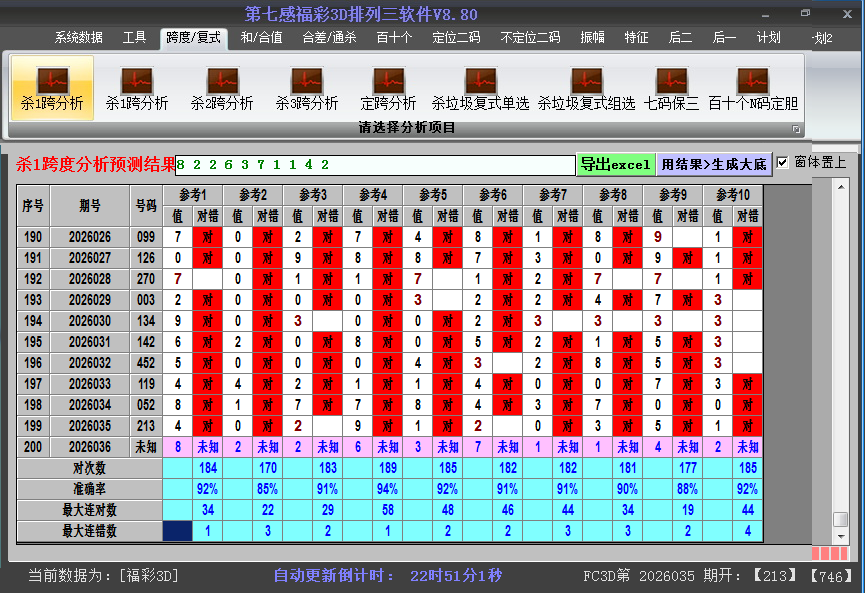Screen dimensions: 865x593
Task: Launch the 杀3跨分析 tool
Action: (x=307, y=88)
